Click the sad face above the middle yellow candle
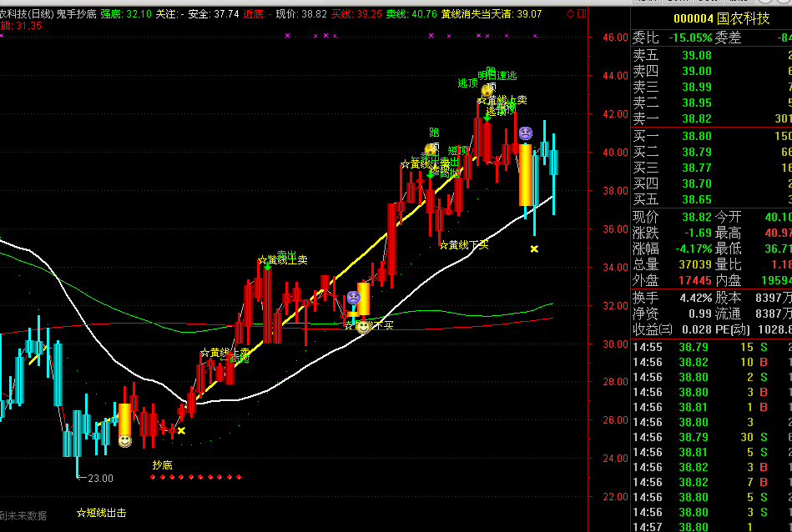This screenshot has width=792, height=532. click(x=354, y=298)
